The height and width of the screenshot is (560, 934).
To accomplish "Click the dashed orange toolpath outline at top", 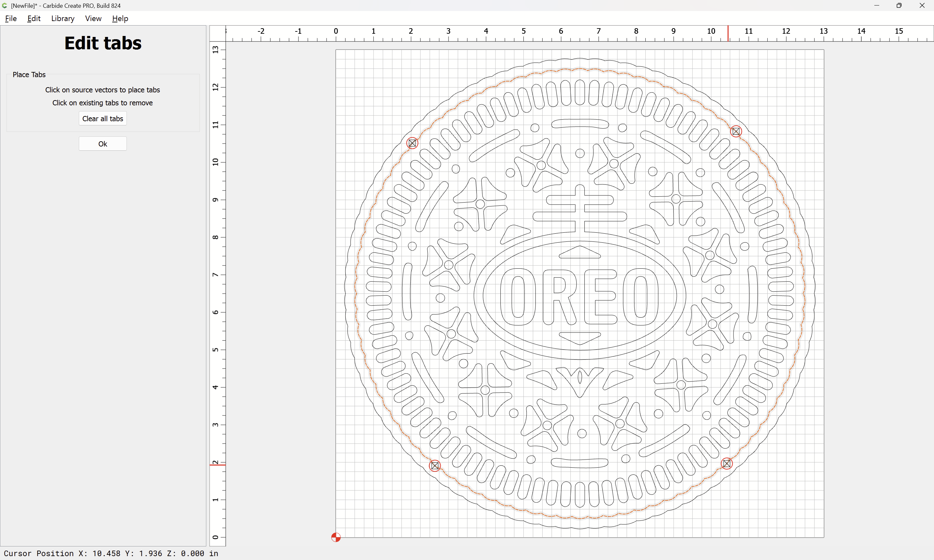I will [x=580, y=69].
